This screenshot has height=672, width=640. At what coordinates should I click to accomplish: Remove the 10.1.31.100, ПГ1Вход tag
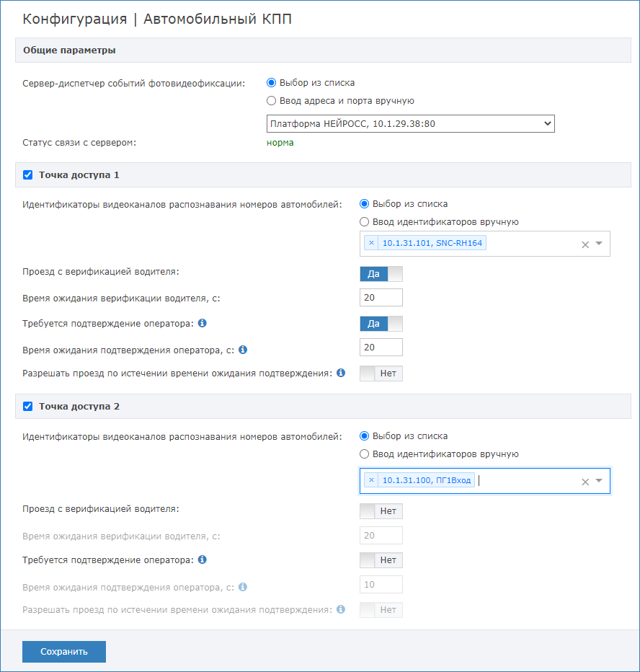pos(371,480)
